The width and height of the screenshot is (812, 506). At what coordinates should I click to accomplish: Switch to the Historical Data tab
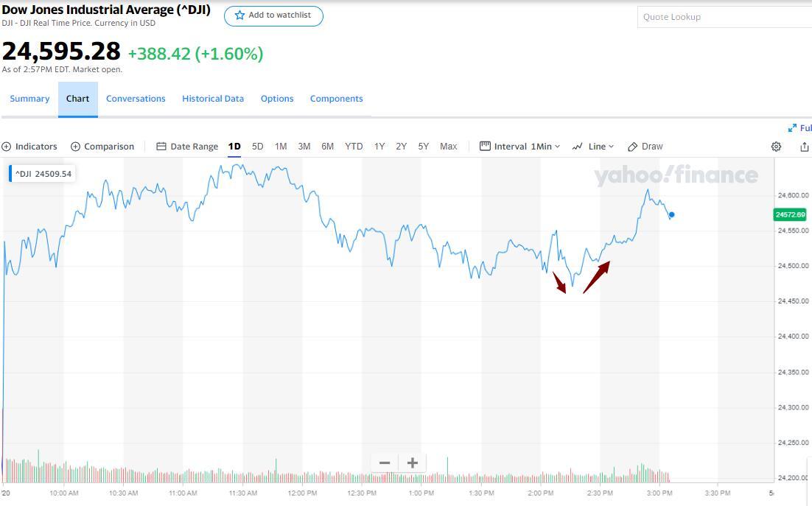[x=213, y=99]
